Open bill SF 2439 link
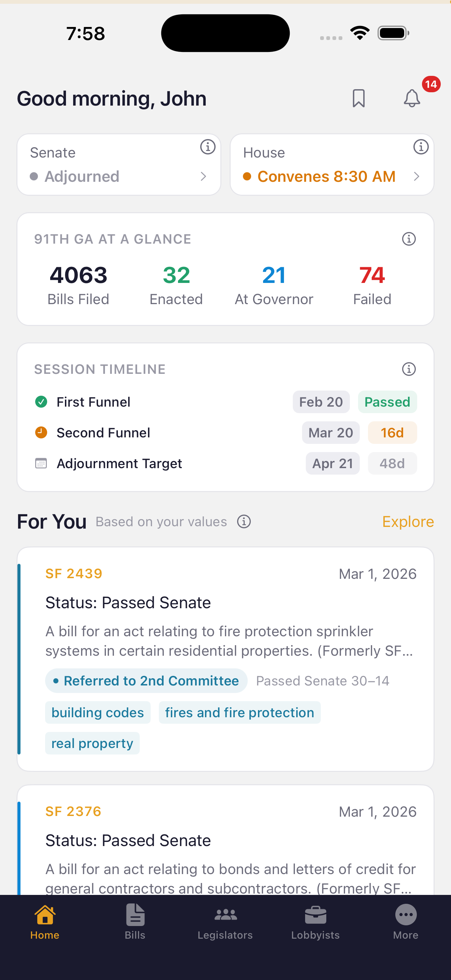The width and height of the screenshot is (451, 980). (74, 574)
